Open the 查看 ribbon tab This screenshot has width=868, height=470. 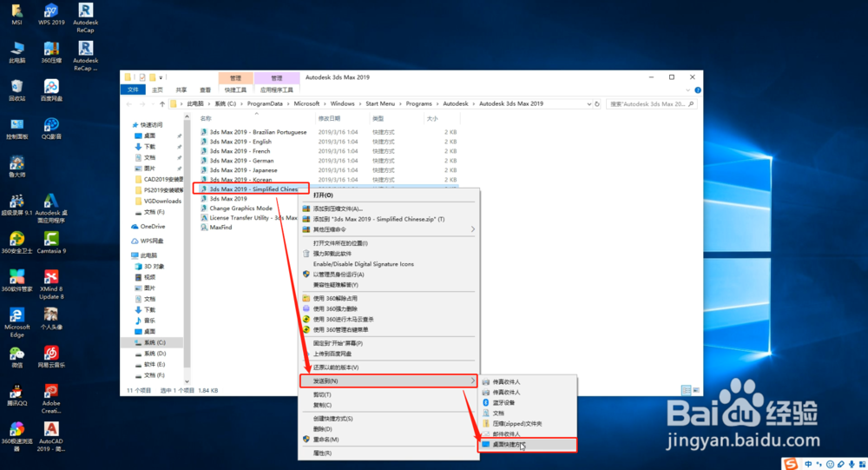pos(205,89)
